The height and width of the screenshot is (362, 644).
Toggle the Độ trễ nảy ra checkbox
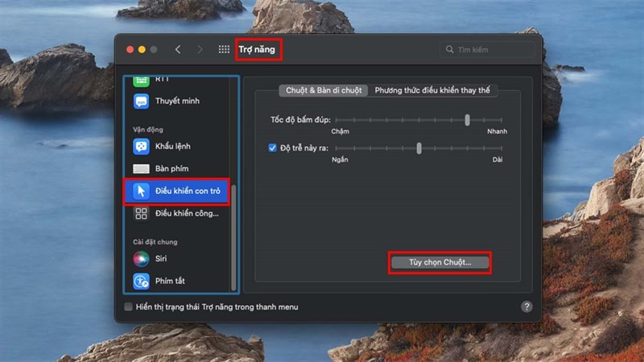pyautogui.click(x=272, y=148)
